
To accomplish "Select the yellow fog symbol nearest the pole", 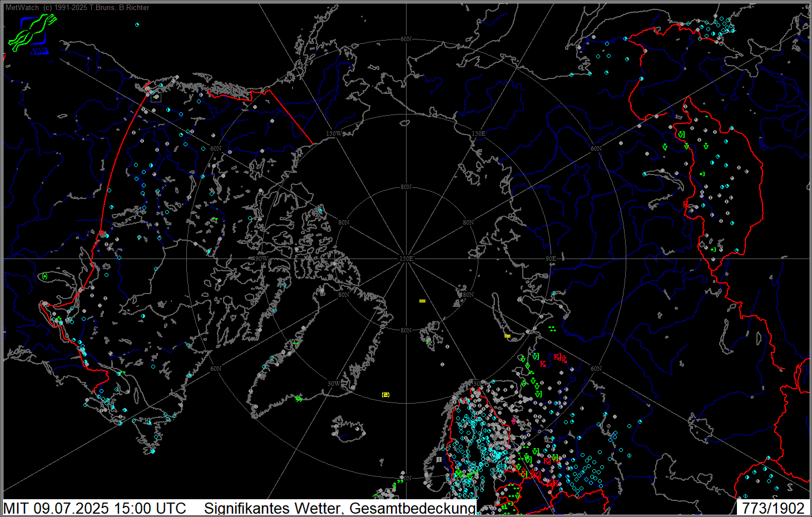I will click(422, 301).
